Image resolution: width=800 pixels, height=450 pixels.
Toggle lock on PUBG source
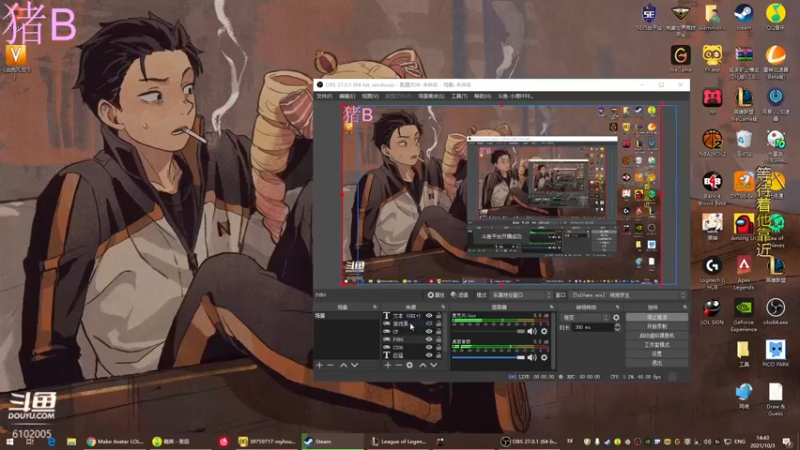click(439, 339)
